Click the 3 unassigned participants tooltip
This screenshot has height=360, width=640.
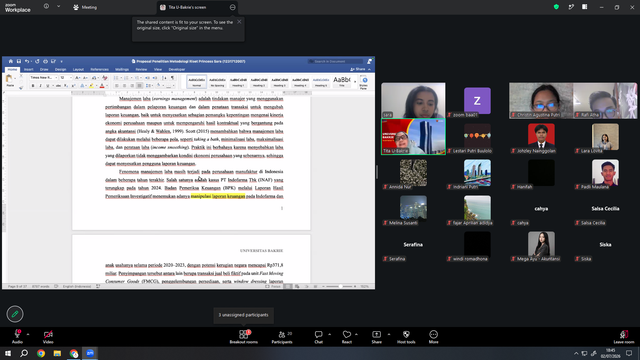click(243, 315)
